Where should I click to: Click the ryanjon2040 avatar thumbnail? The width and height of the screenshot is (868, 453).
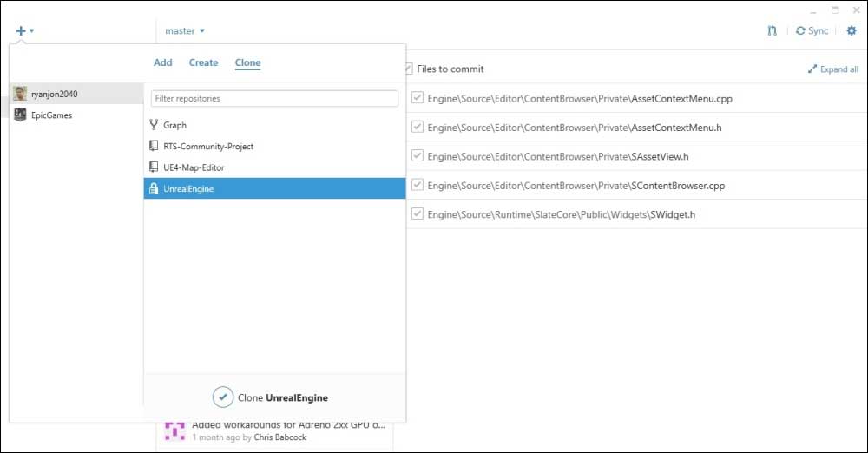(20, 94)
